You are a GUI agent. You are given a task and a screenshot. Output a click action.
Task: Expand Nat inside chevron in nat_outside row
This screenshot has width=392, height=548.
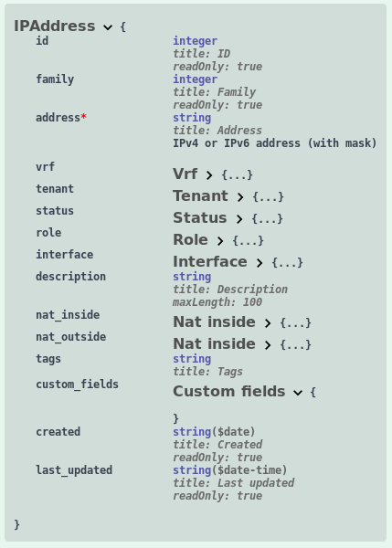268,345
